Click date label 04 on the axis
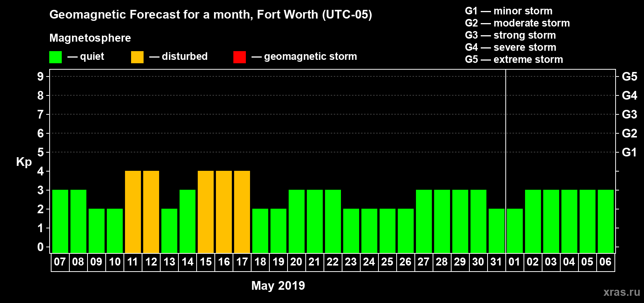The image size is (644, 303). pyautogui.click(x=569, y=262)
